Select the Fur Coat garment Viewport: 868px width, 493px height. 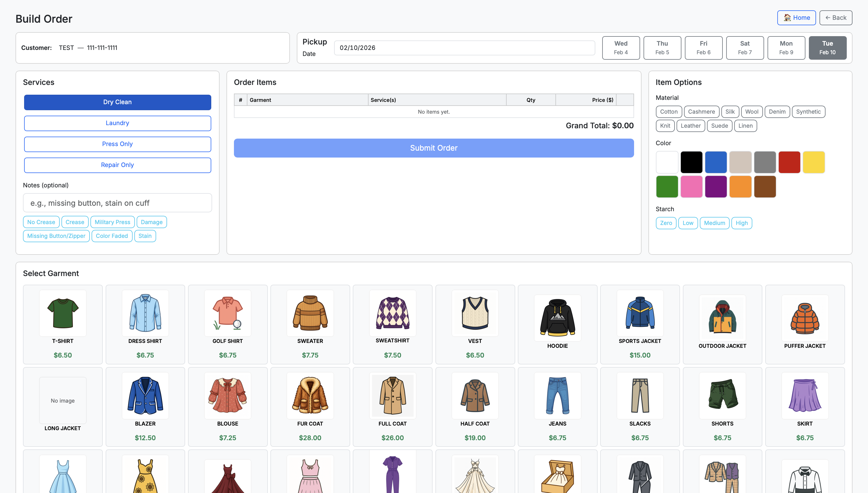click(310, 406)
